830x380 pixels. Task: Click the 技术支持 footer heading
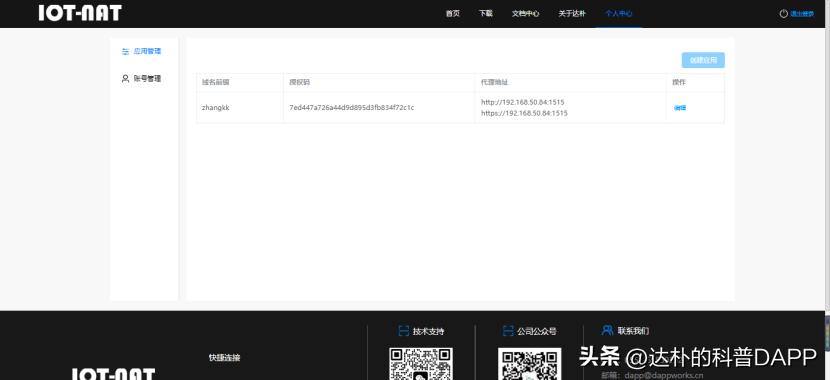(x=428, y=332)
